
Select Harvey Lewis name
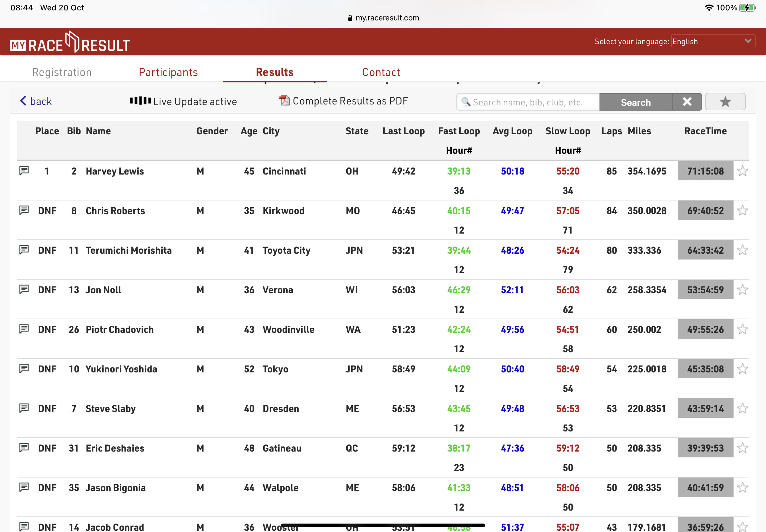pos(115,171)
